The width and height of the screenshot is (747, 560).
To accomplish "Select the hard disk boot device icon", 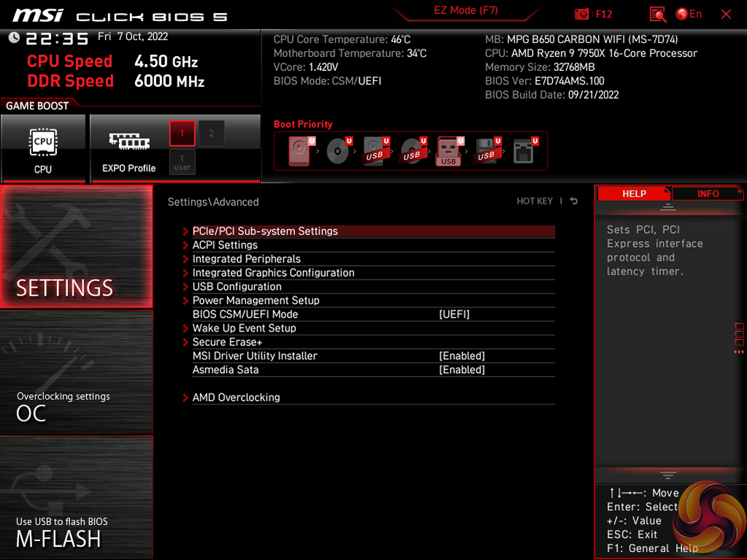I will [300, 151].
